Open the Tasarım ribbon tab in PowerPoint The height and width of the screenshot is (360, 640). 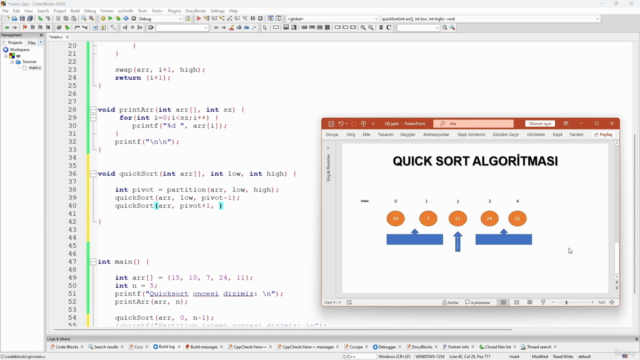pos(385,134)
